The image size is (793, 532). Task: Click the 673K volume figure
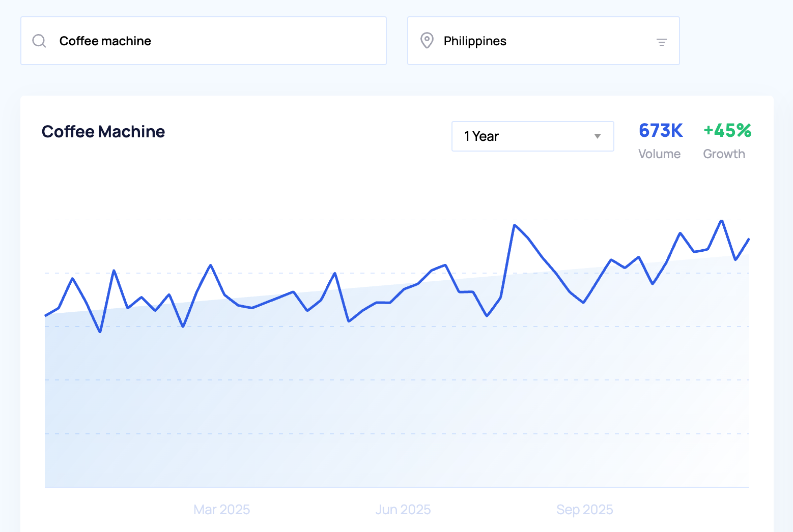[660, 131]
